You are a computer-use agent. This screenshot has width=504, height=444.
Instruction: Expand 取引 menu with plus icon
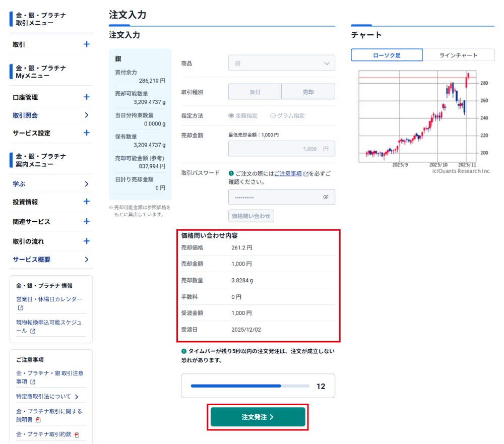(86, 44)
